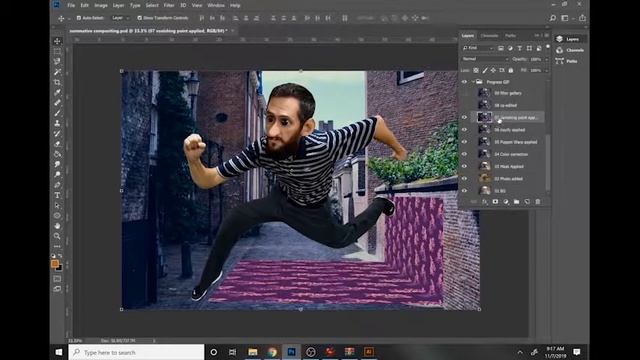Toggle Quick Mask mode icon
The height and width of the screenshot is (360, 640).
coord(57,279)
